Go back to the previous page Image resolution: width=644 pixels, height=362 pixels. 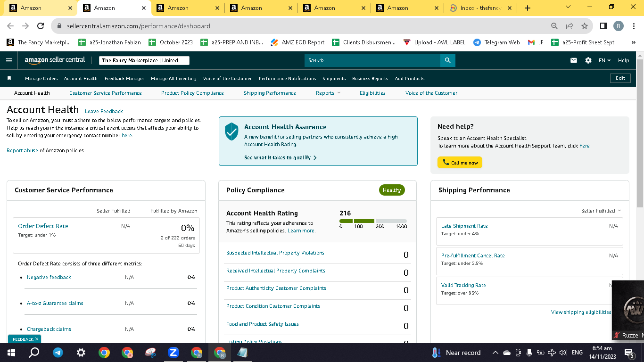[10, 26]
